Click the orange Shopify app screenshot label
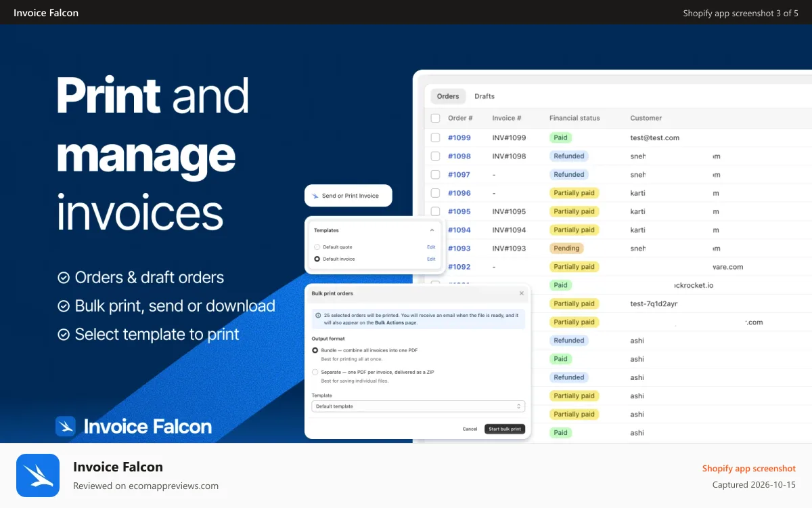812x508 pixels. 749,468
